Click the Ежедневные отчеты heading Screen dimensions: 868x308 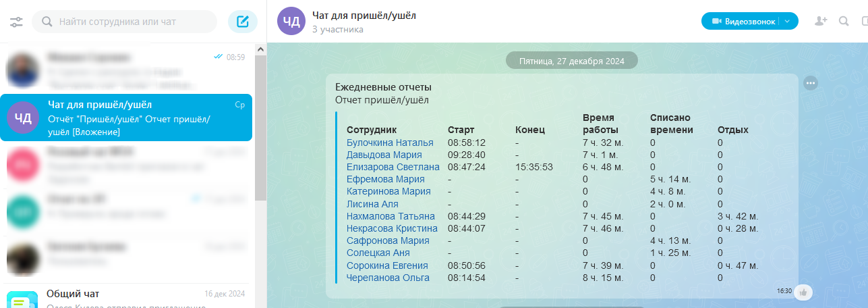(383, 87)
